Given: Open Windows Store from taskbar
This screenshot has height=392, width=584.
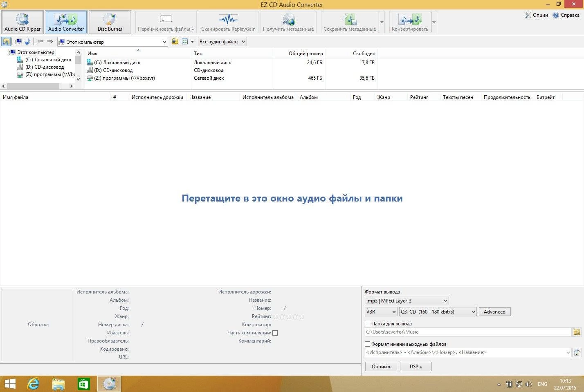Looking at the screenshot, I should 83,384.
